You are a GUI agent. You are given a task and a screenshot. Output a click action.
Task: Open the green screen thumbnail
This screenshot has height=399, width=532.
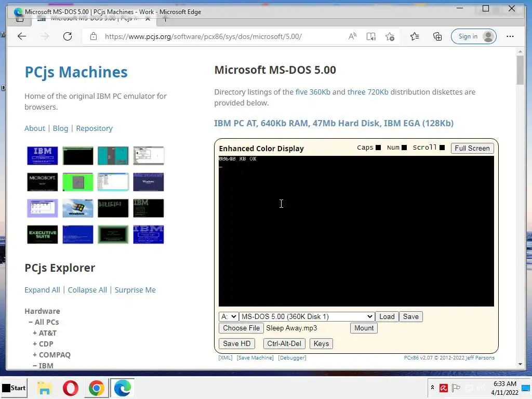pyautogui.click(x=78, y=182)
